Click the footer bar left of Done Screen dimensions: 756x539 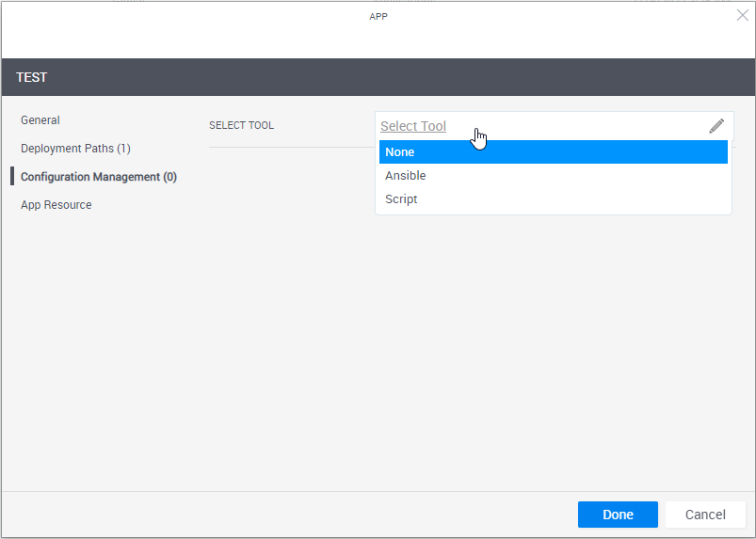pos(282,515)
